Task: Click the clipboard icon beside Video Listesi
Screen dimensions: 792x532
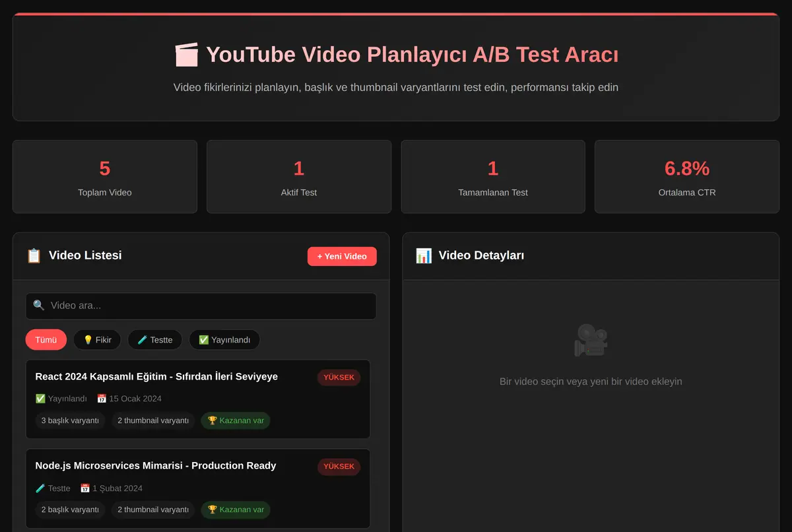Action: click(x=34, y=255)
